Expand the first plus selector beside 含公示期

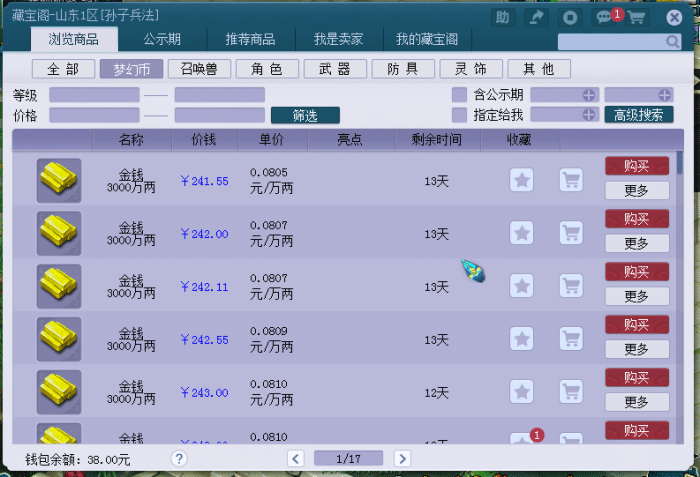(588, 95)
